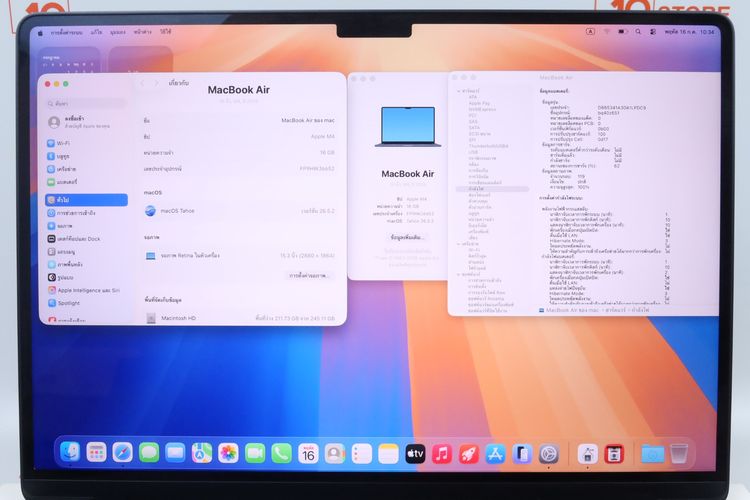Viewport: 750px width, 500px height.
Task: Open the red Photo Booth icon in Dock
Action: pyautogui.click(x=614, y=454)
